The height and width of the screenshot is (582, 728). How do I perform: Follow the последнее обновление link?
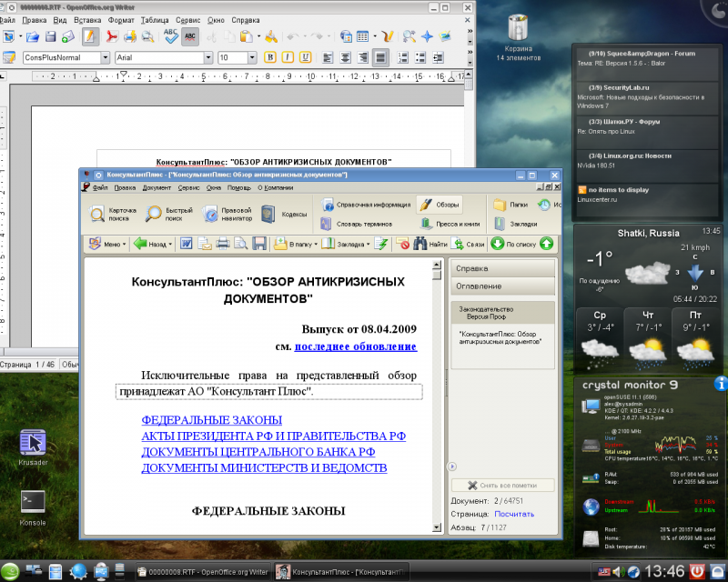click(356, 346)
